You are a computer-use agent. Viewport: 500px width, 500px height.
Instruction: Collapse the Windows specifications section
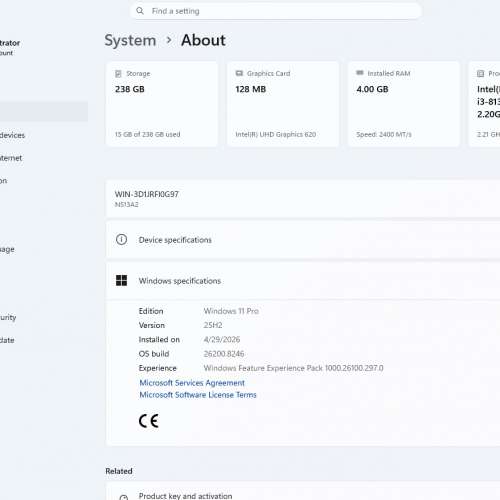tap(303, 281)
